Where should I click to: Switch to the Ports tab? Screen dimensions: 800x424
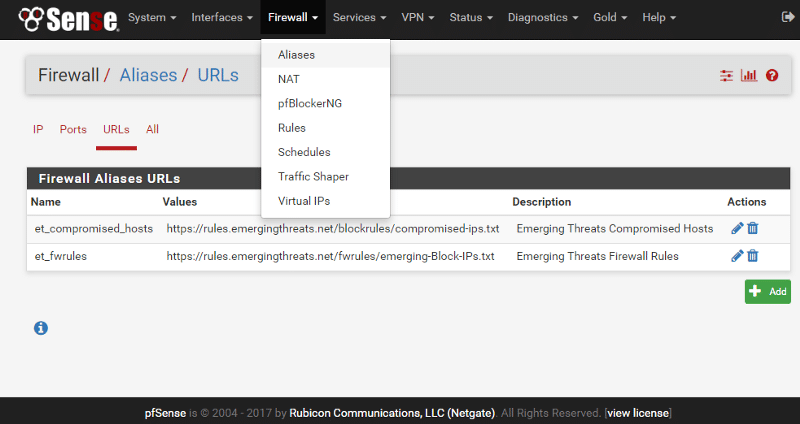coord(73,130)
